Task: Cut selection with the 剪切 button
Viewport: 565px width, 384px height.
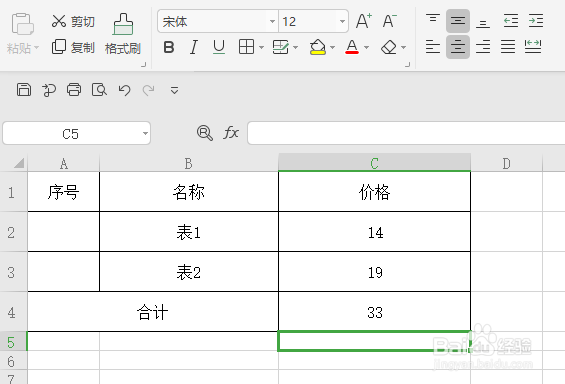Action: coord(73,22)
